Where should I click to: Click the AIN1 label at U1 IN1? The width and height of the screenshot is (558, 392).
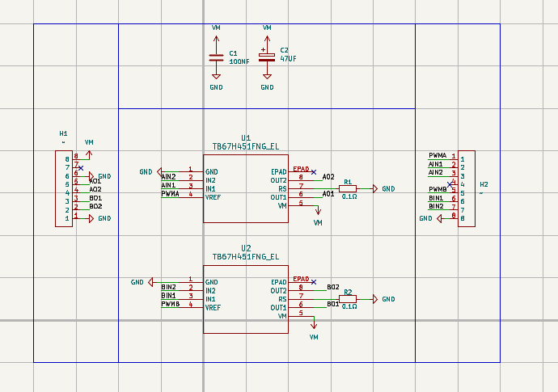[x=168, y=185]
